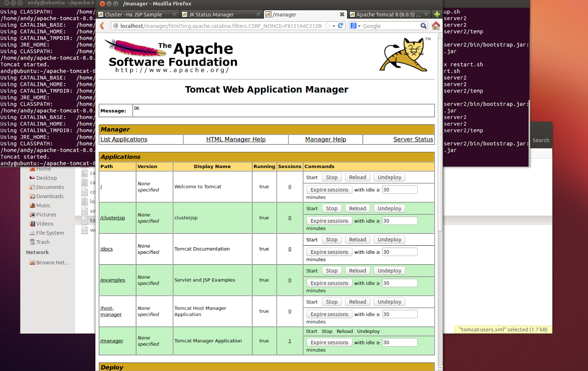Expire sessions for the Tomcat Documentation application
The height and width of the screenshot is (371, 588).
point(329,252)
